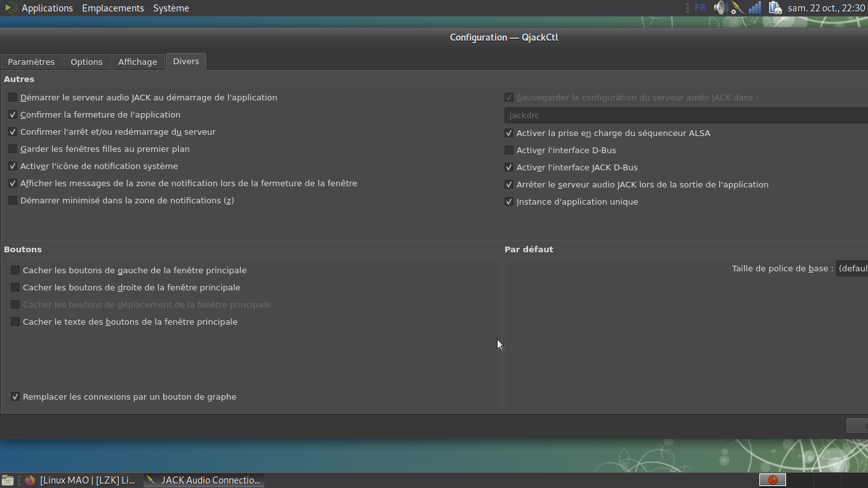Click the Taille de police de base label
The image size is (868, 488).
tap(782, 268)
